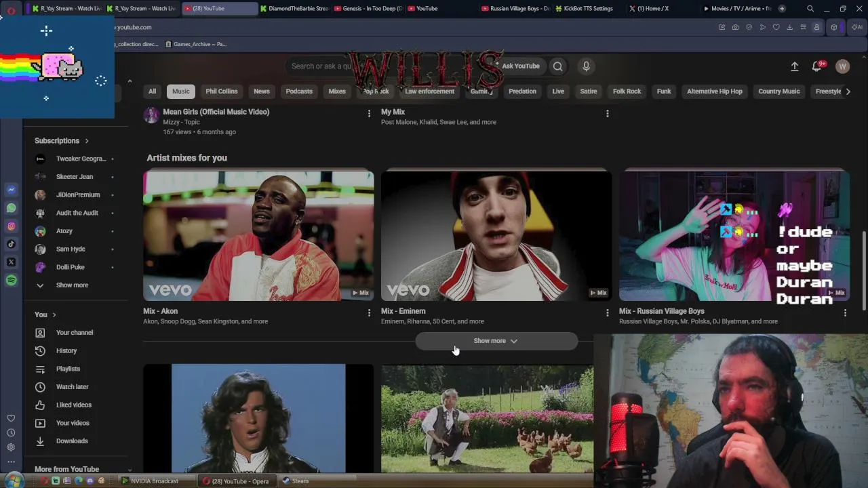Select the Folk Rock filter chip
Image resolution: width=868 pixels, height=488 pixels.
[x=627, y=91]
